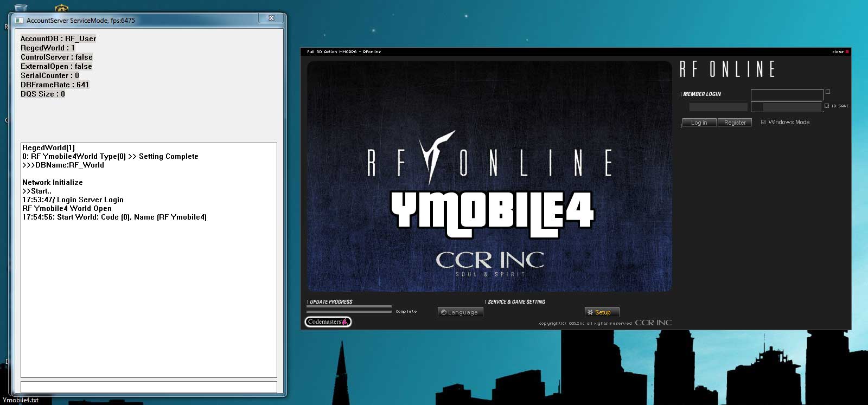The image size is (868, 405).
Task: Click the 'AccountDB : RF_User' status line
Action: tap(58, 38)
